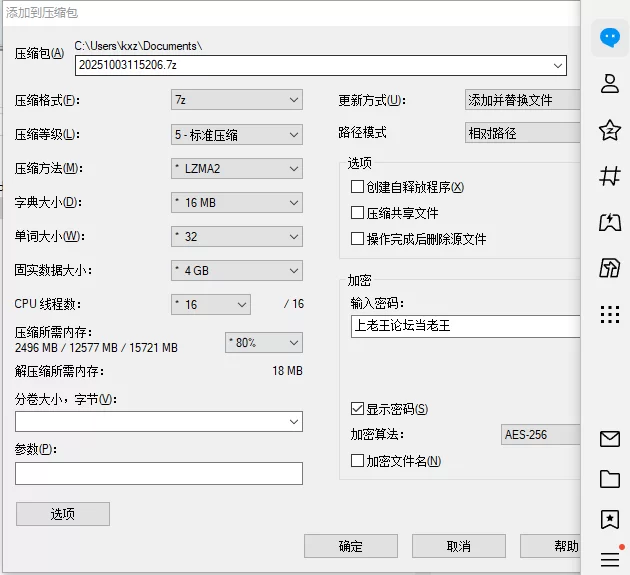The width and height of the screenshot is (630, 575).
Task: Expand the 压缩格式 7z dropdown
Action: pyautogui.click(x=236, y=100)
